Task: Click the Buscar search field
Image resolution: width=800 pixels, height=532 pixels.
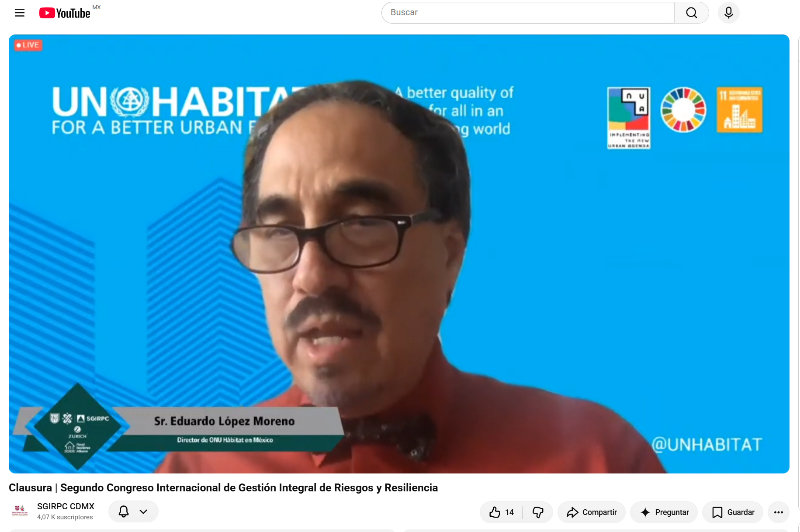Action: [x=528, y=13]
